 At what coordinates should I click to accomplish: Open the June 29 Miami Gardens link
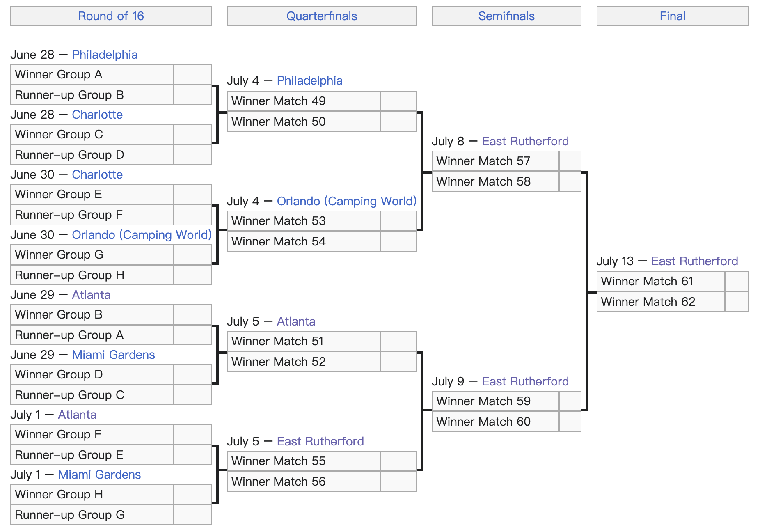tap(113, 355)
